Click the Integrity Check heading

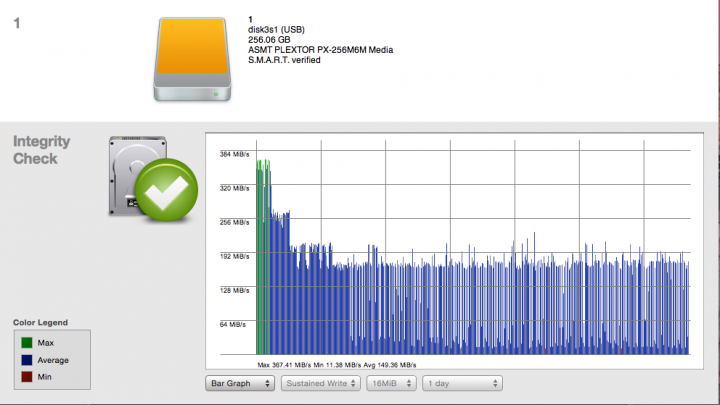[41, 150]
